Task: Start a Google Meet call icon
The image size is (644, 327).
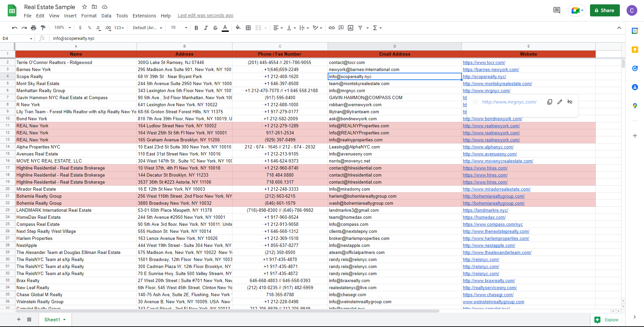Action: point(577,10)
